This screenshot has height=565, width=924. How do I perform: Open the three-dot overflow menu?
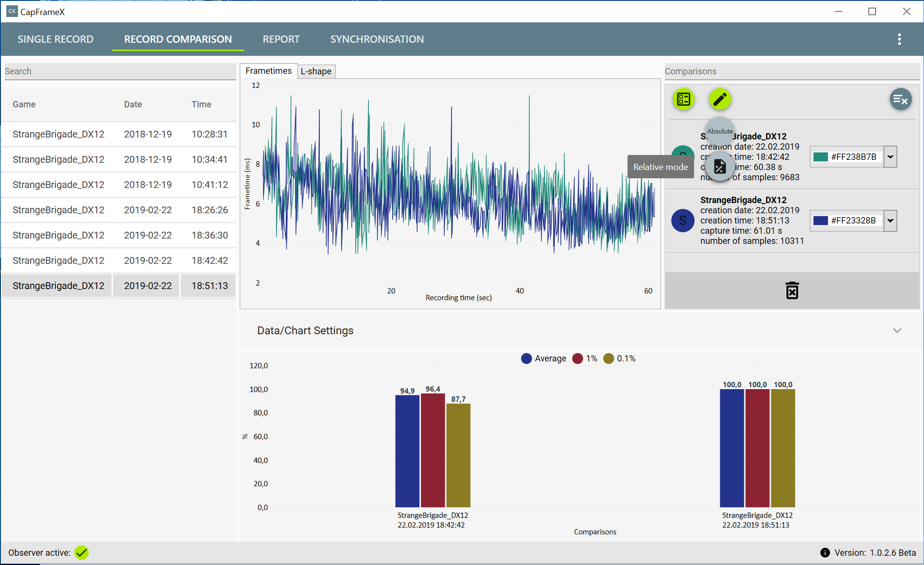click(x=899, y=39)
